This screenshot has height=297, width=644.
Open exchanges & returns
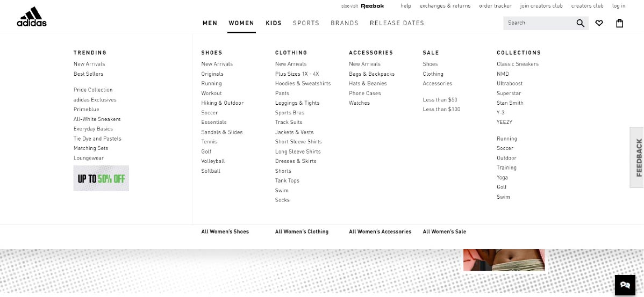click(x=445, y=6)
